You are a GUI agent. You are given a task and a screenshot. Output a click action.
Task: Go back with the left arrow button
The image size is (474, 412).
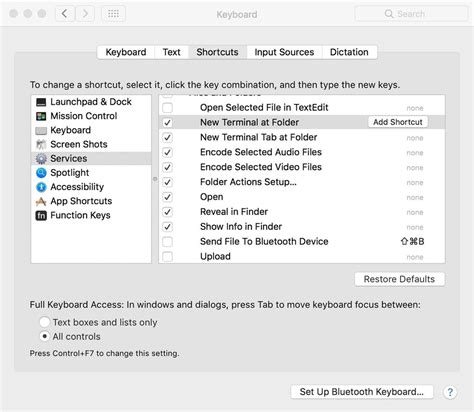pos(64,14)
